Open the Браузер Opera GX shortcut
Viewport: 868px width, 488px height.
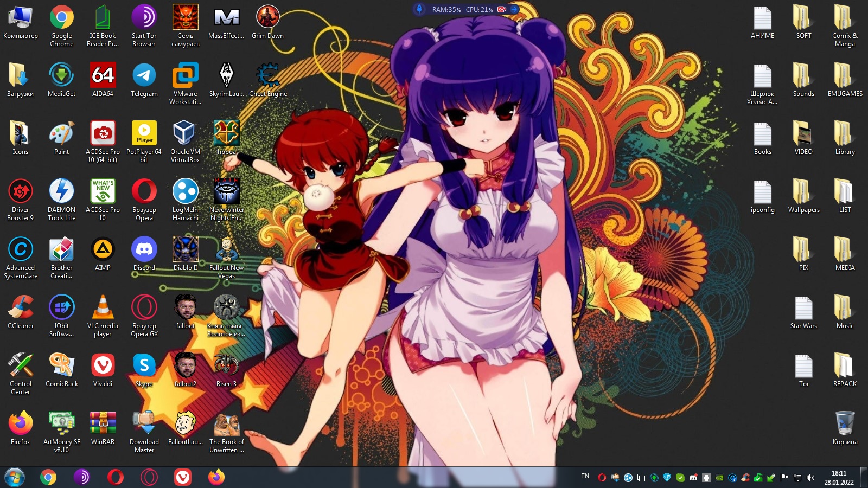[x=144, y=316]
